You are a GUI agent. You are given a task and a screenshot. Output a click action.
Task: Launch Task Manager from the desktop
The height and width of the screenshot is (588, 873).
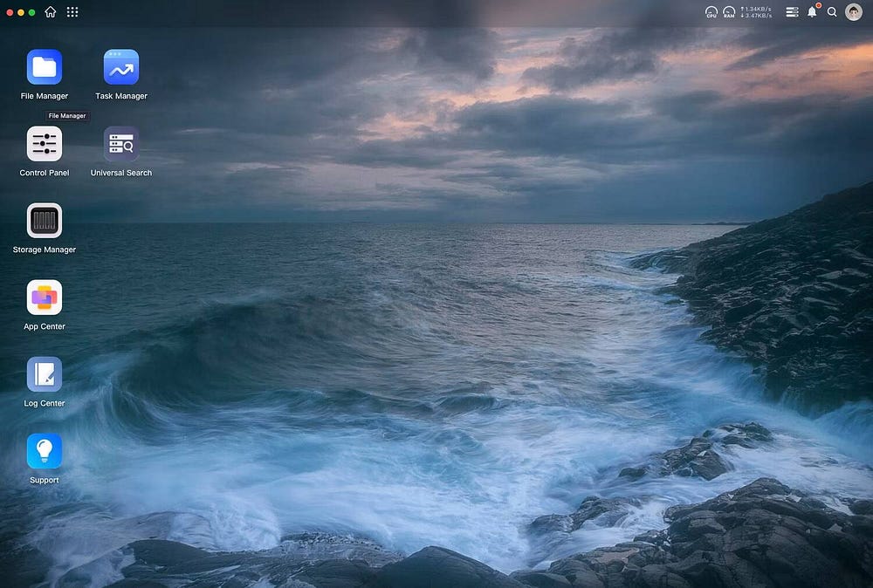[x=121, y=67]
